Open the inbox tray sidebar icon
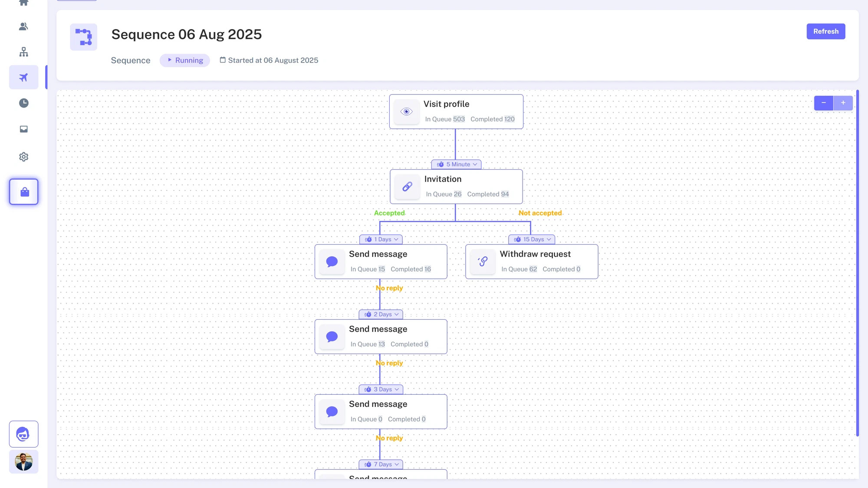 click(23, 129)
